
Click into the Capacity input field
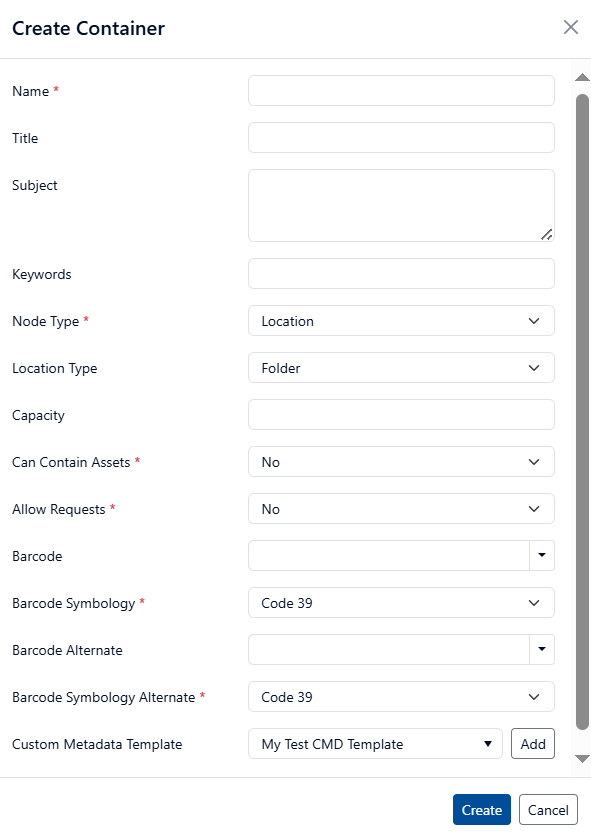(401, 414)
